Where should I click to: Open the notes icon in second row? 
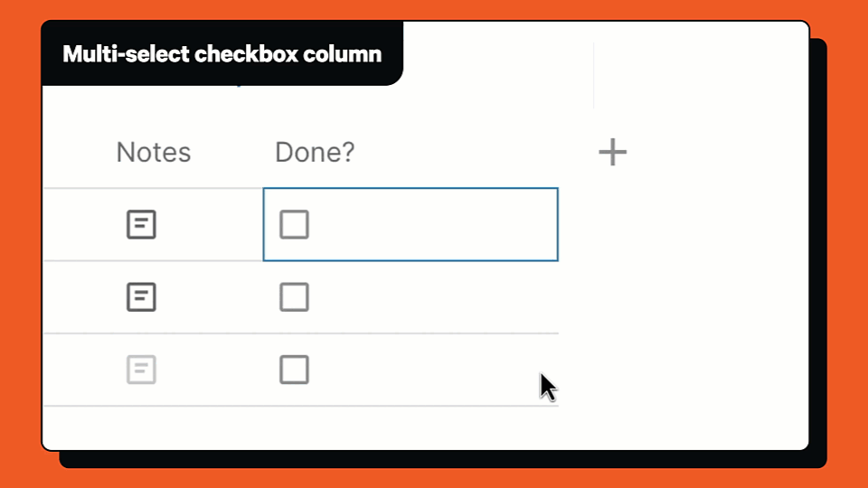(x=141, y=297)
